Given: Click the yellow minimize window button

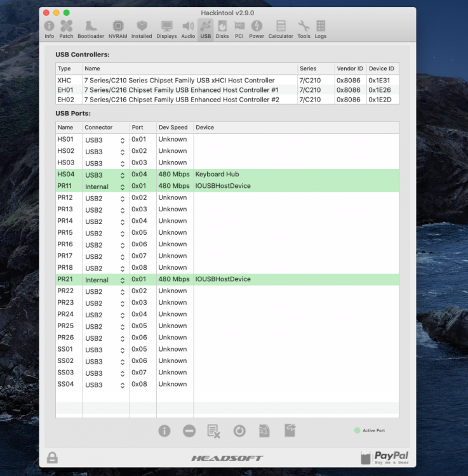Looking at the screenshot, I should 56,13.
